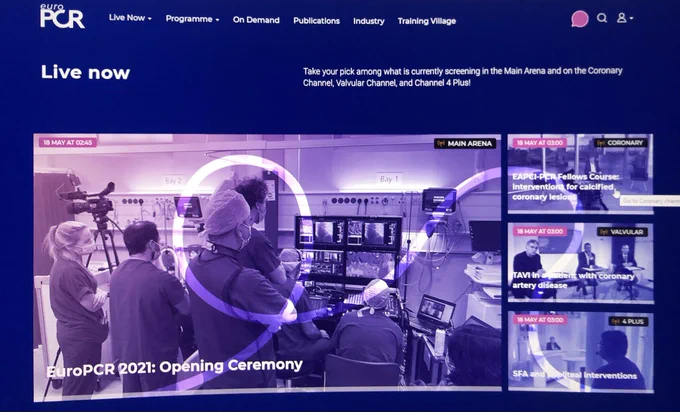
Task: Open the user account menu icon
Action: (x=624, y=18)
